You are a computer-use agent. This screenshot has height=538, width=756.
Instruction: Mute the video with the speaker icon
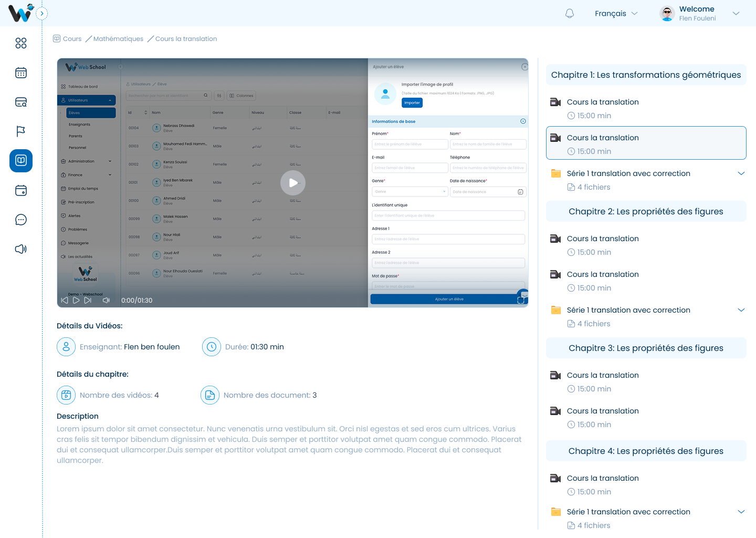pos(106,301)
